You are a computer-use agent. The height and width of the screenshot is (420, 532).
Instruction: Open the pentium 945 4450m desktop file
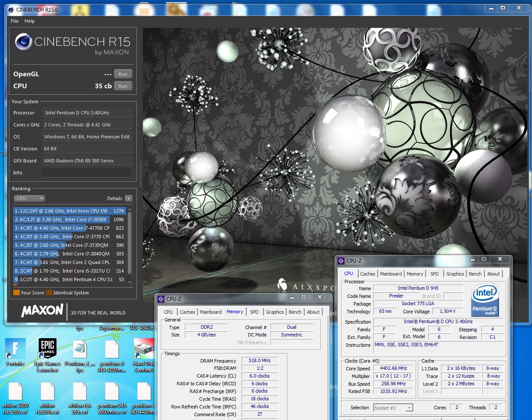143,398
